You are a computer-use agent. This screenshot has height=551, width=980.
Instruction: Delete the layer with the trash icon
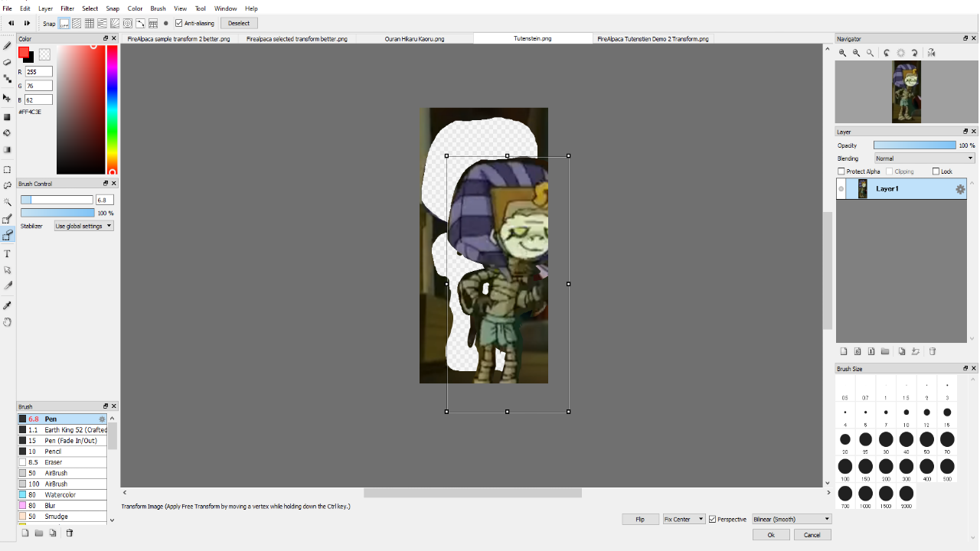(x=933, y=351)
